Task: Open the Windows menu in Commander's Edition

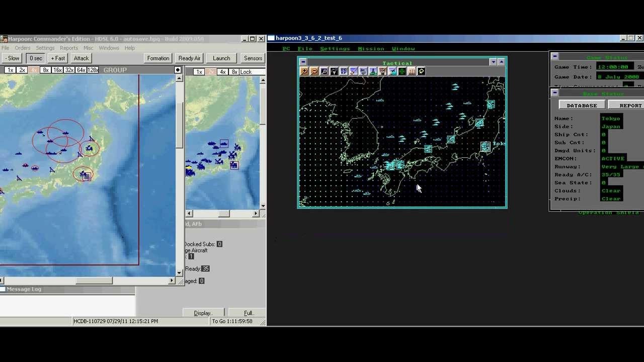Action: point(109,48)
